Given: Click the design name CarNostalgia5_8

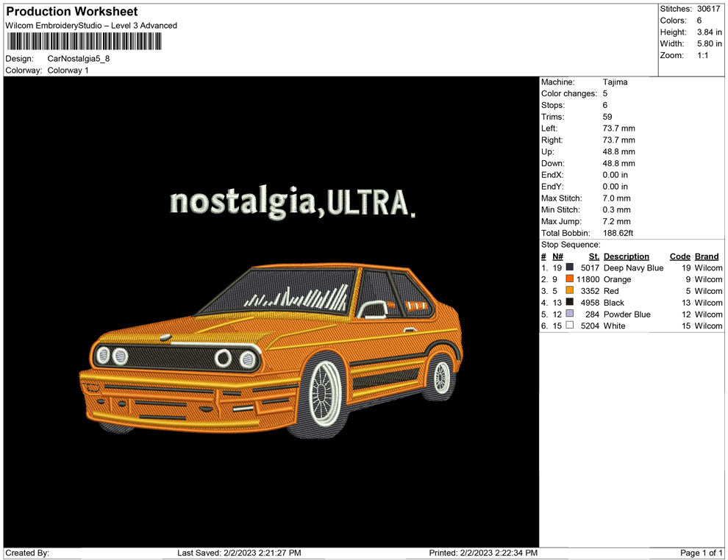Looking at the screenshot, I should click(78, 59).
